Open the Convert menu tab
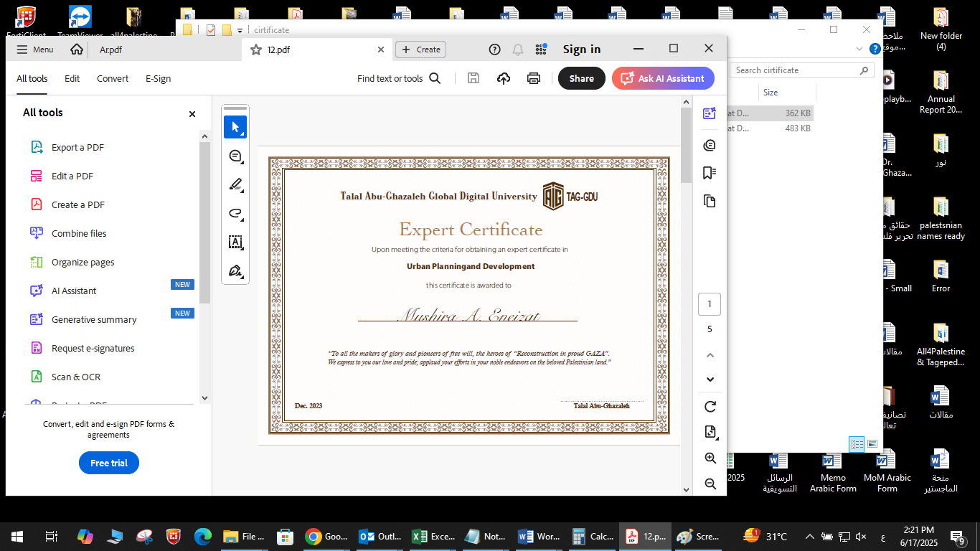 click(113, 79)
